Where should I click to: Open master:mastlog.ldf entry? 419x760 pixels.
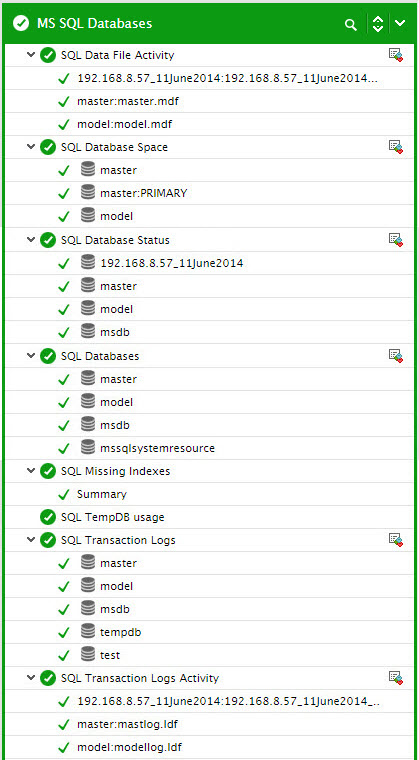130,725
